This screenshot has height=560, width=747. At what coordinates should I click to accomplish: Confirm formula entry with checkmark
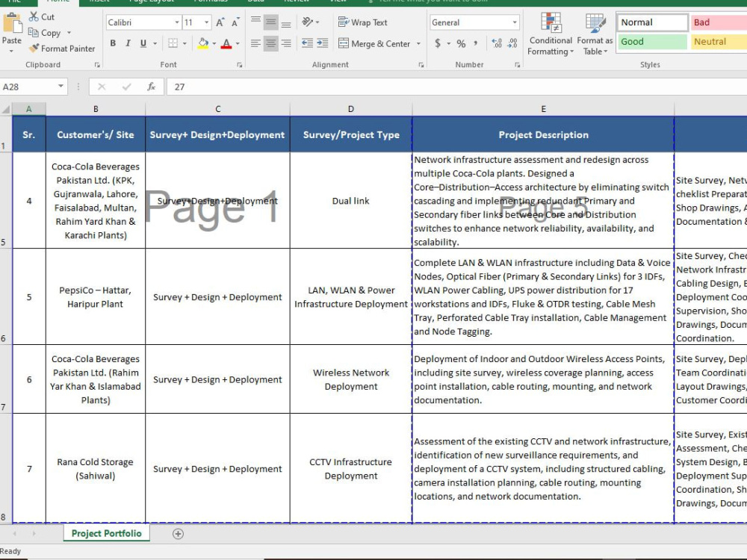[126, 87]
